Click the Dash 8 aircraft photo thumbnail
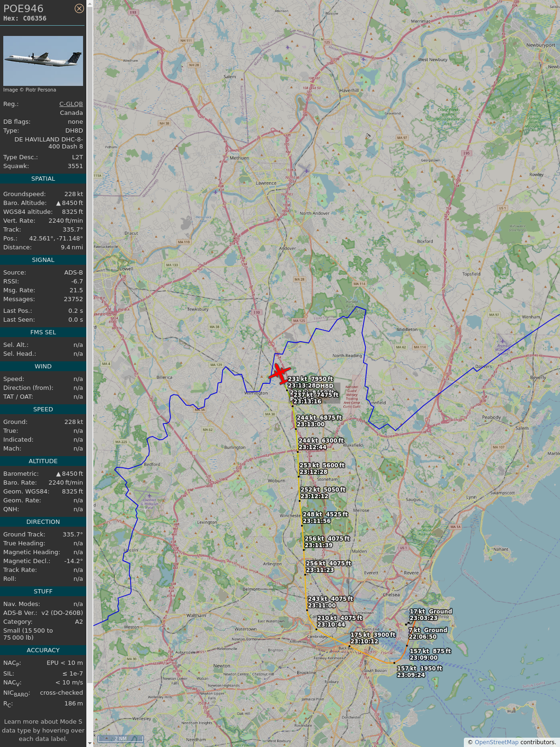Screen dimensions: 560x747 [x=43, y=61]
